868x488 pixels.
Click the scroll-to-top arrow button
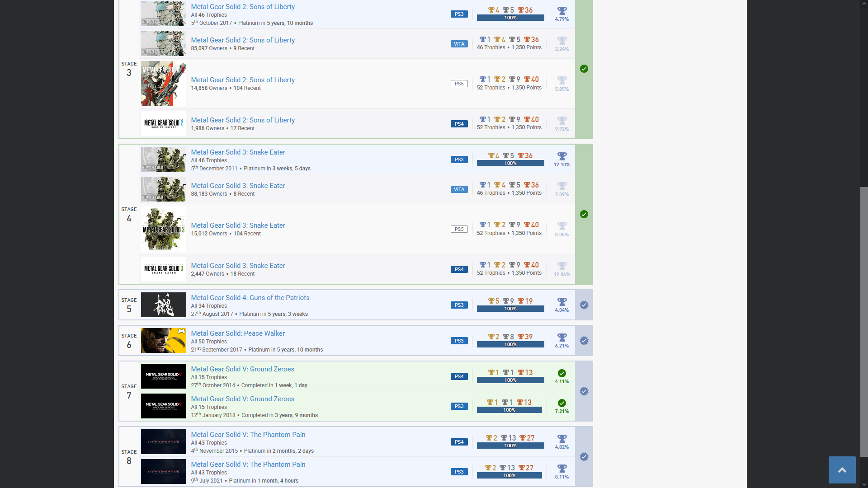pos(842,470)
